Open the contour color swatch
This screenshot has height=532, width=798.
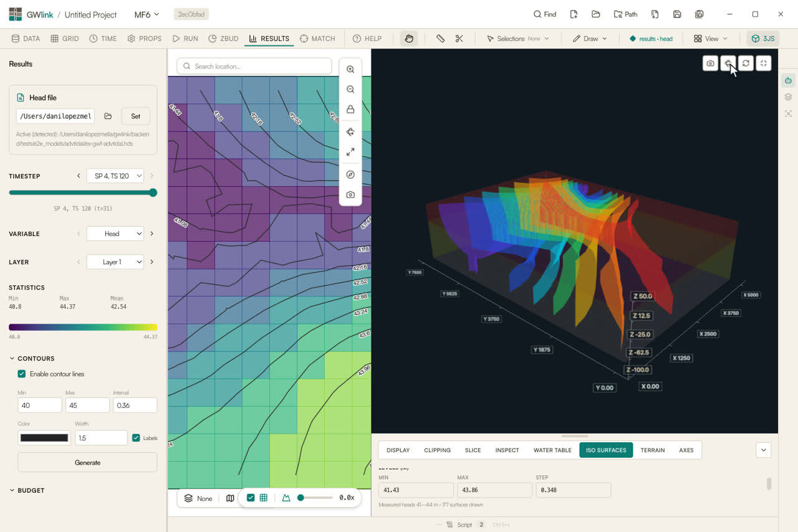44,438
